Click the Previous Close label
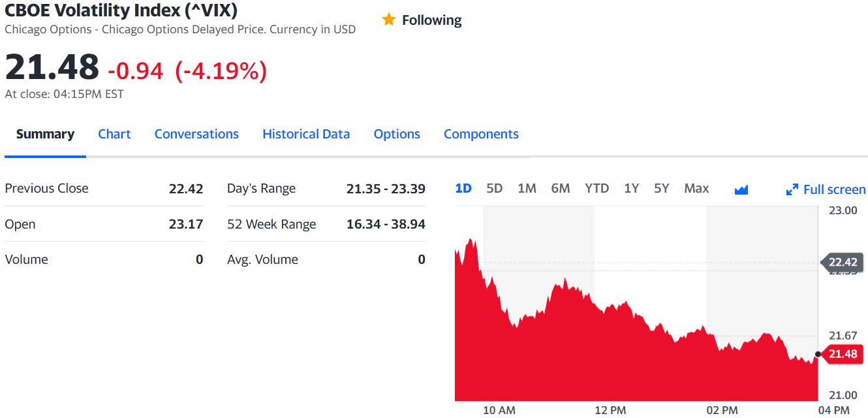Viewport: 868px width, 418px height. pos(46,188)
